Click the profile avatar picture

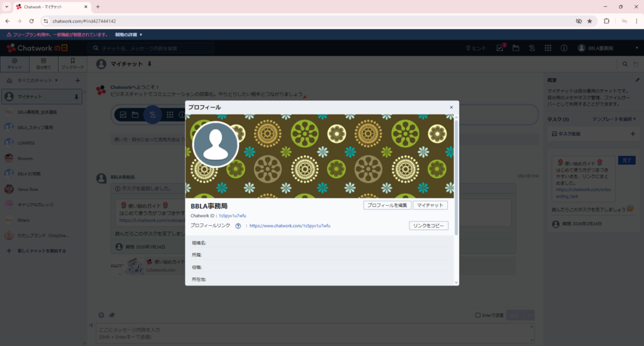click(215, 144)
